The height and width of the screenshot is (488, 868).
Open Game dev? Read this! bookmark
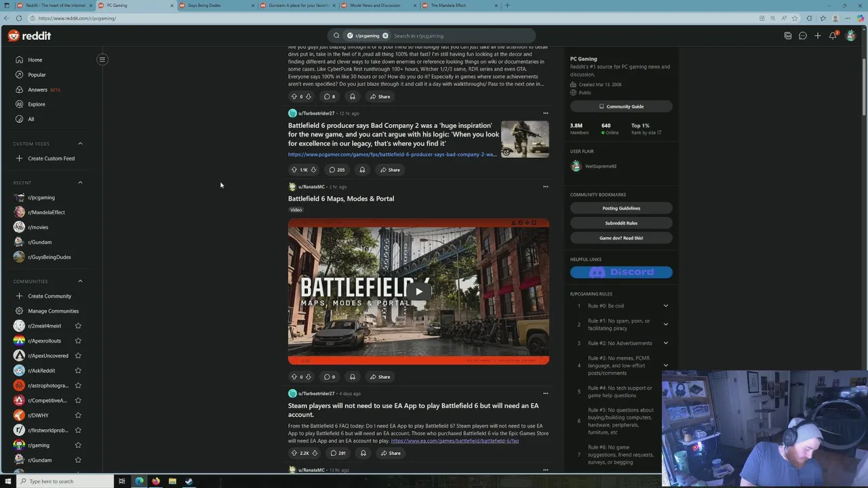pos(621,238)
